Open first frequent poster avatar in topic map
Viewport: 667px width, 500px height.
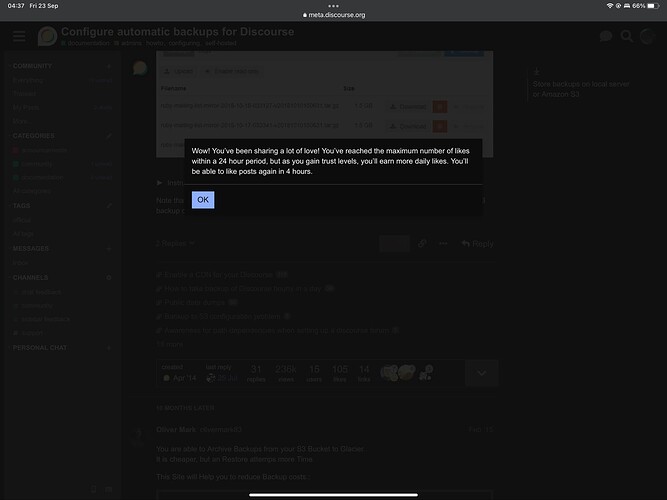(x=389, y=373)
